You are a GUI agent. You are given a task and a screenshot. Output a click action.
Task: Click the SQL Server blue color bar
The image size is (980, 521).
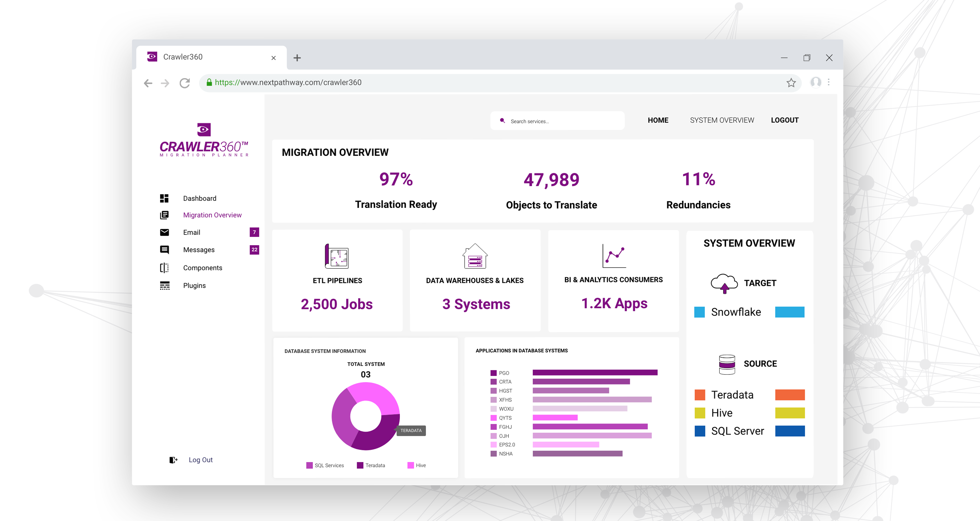pyautogui.click(x=790, y=431)
